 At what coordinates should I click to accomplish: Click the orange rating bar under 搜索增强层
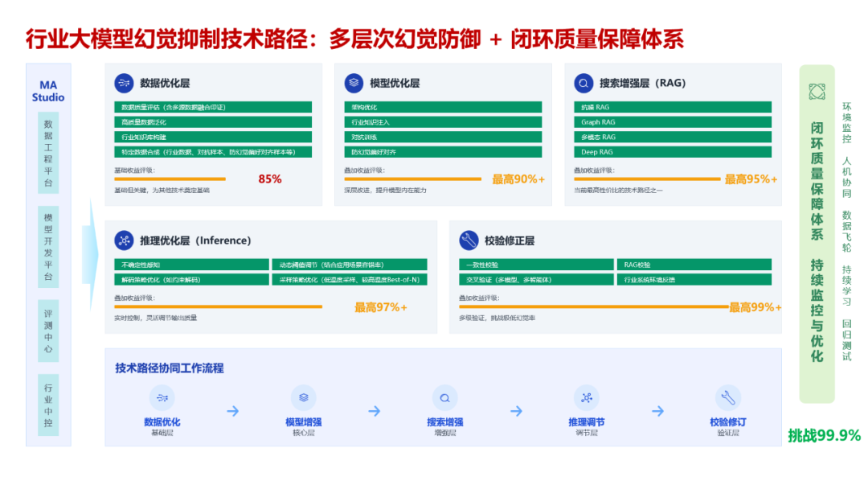click(647, 179)
